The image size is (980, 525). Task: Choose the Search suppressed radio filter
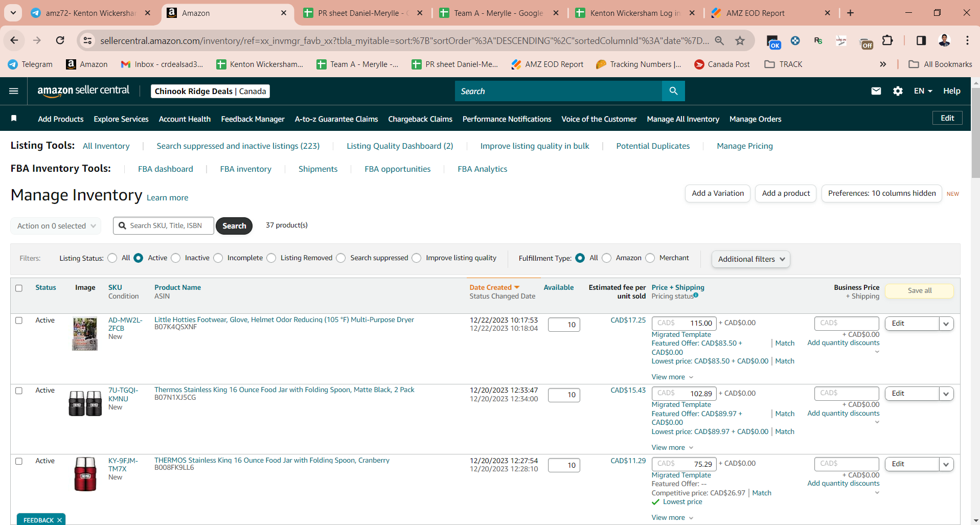(x=341, y=258)
